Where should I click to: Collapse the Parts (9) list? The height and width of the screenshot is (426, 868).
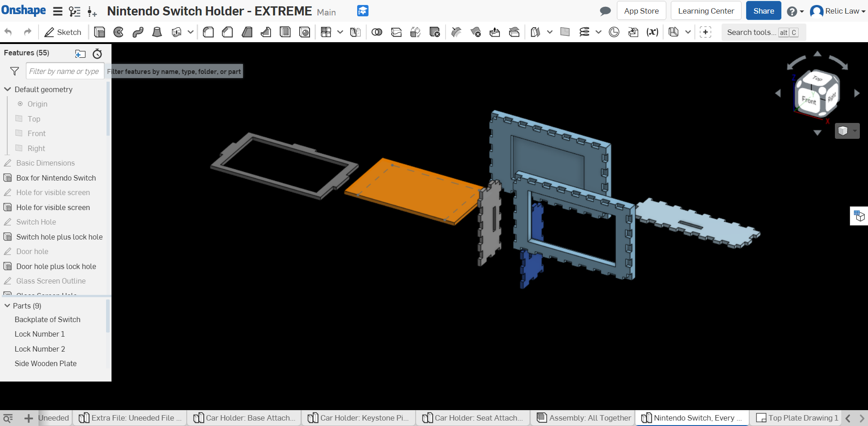click(7, 306)
